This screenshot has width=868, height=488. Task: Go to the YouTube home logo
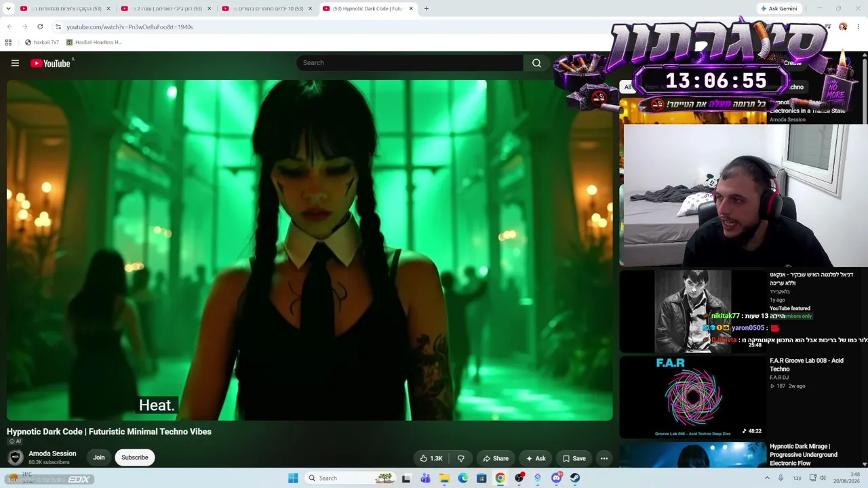51,63
